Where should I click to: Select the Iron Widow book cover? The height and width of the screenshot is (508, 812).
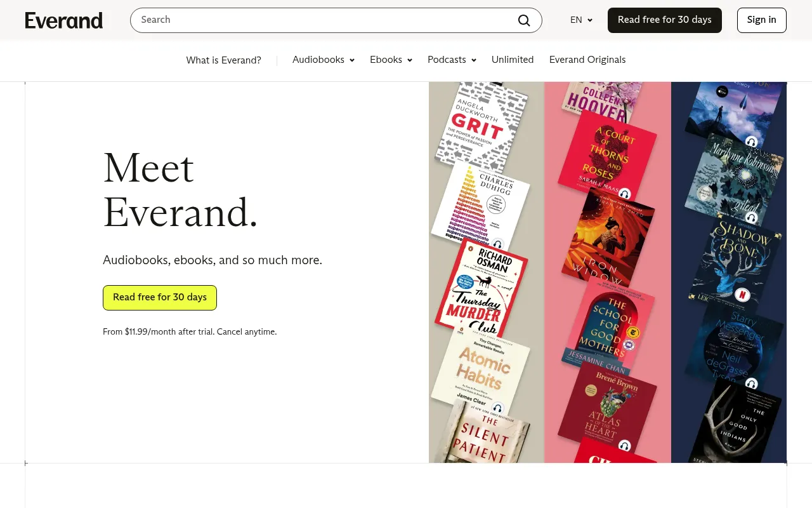607,237
